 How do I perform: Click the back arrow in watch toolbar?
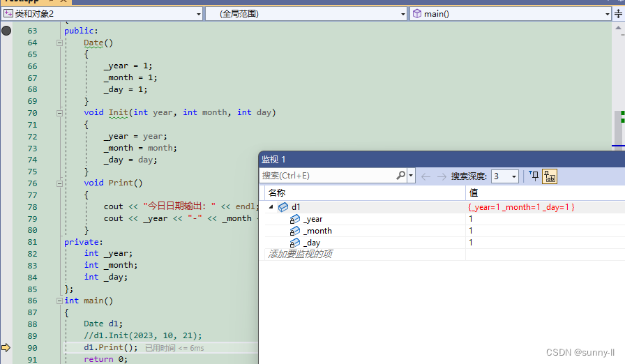click(426, 176)
